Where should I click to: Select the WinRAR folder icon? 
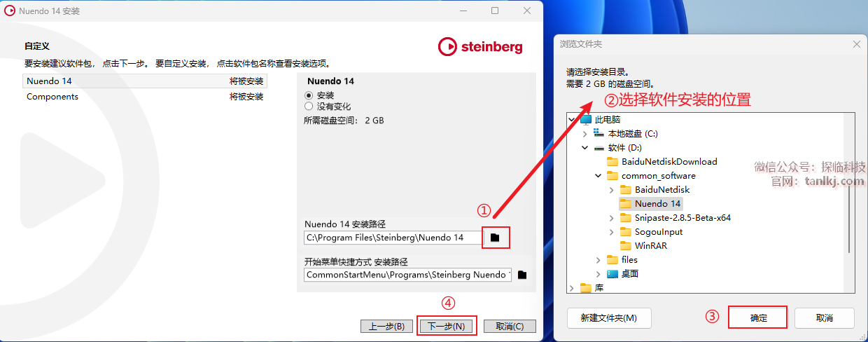(626, 246)
